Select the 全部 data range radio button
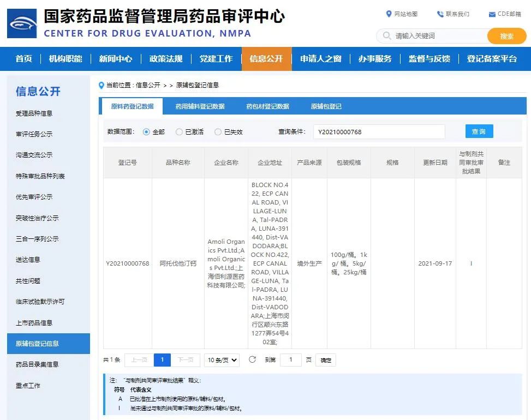This screenshot has height=420, width=531. coord(146,132)
